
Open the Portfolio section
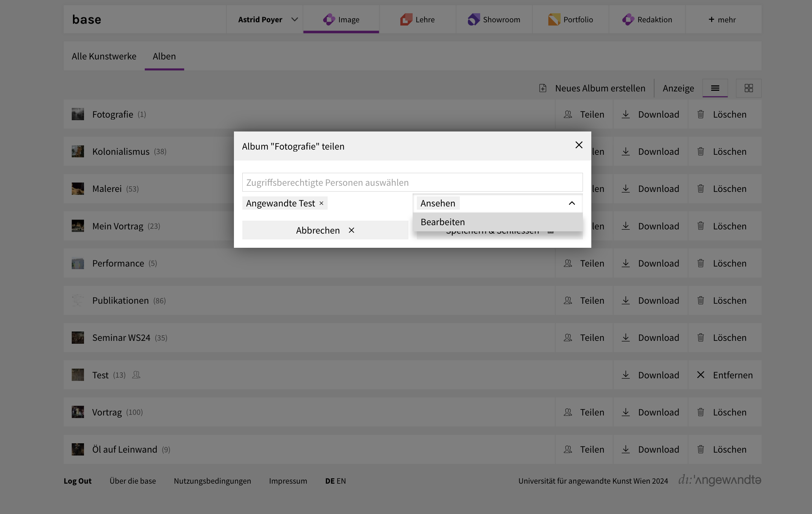(571, 20)
